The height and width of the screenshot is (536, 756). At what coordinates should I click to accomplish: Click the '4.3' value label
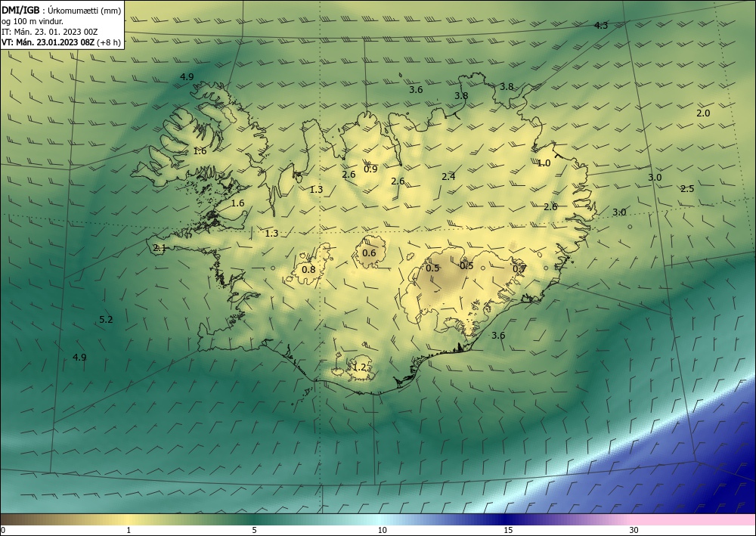click(601, 26)
